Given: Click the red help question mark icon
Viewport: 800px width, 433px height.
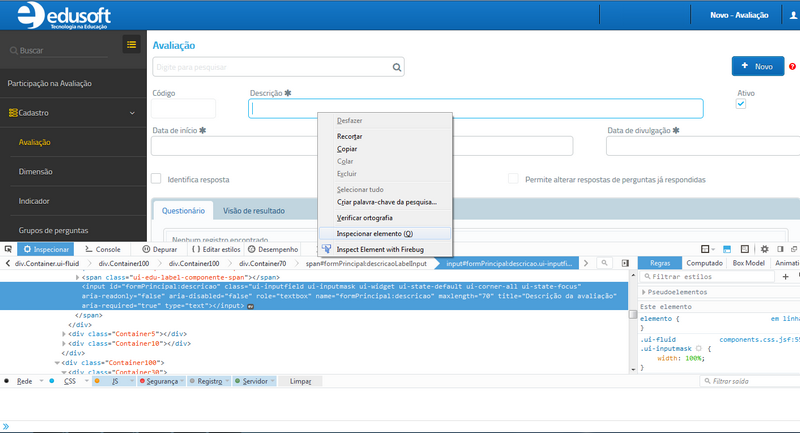Looking at the screenshot, I should (x=792, y=66).
